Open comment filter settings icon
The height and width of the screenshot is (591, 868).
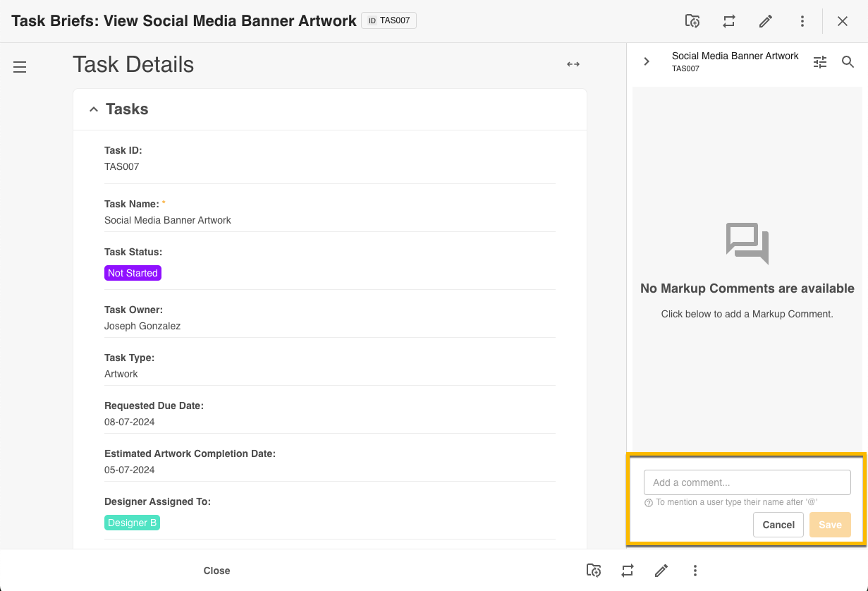pyautogui.click(x=820, y=62)
